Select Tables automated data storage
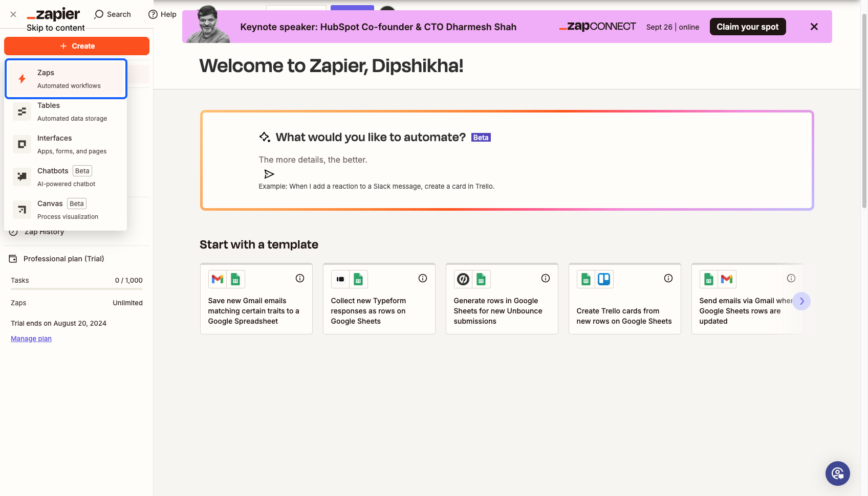Viewport: 868px width, 496px height. (66, 111)
